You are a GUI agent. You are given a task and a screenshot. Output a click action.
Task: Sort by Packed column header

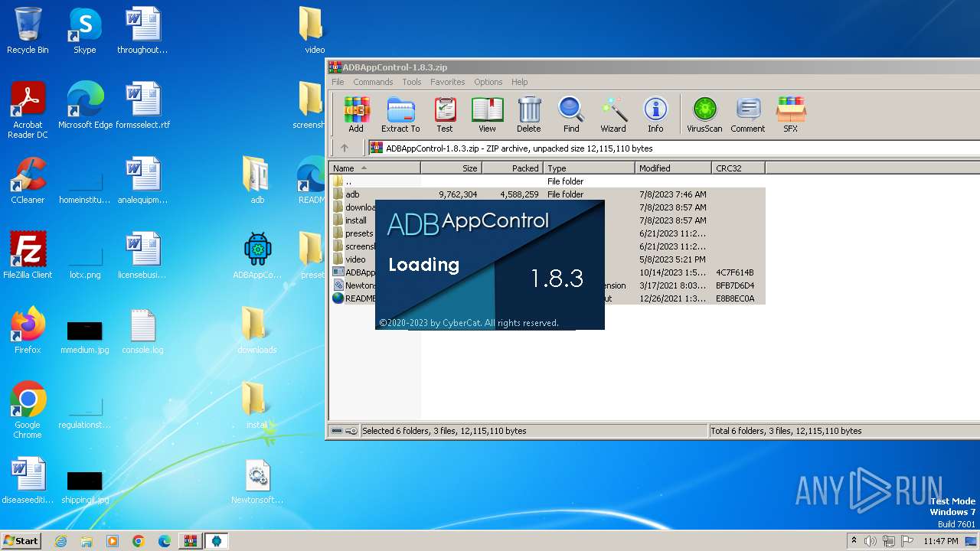513,168
